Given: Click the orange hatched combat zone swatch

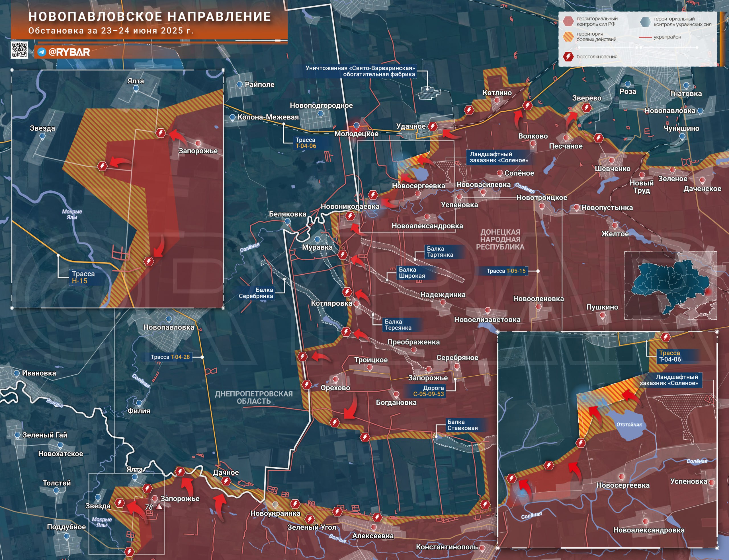Looking at the screenshot, I should [x=568, y=37].
